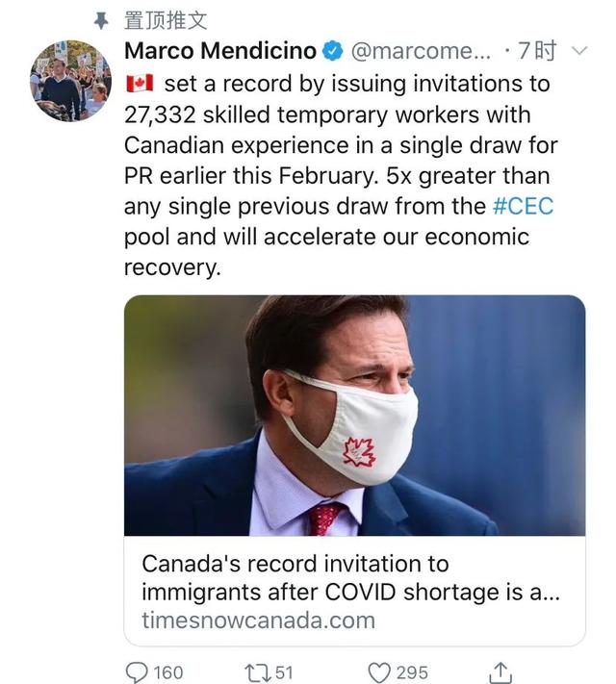Open the masked man article image
The width and height of the screenshot is (616, 684).
tap(354, 415)
